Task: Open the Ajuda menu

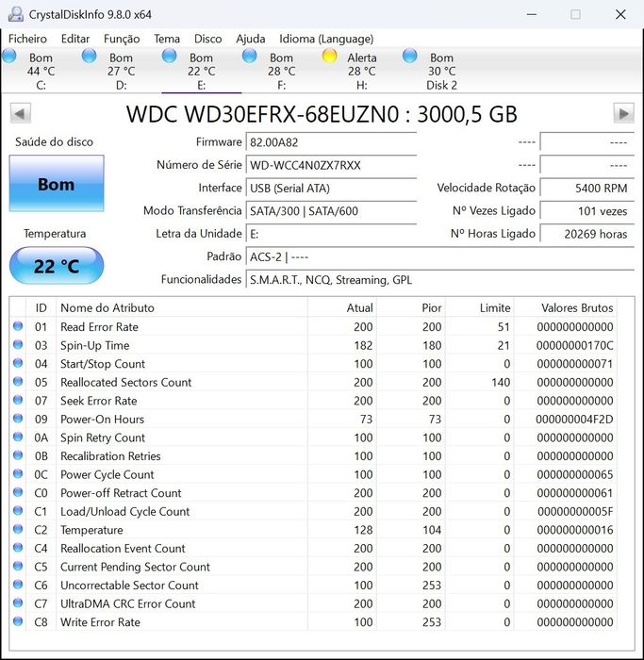Action: 251,39
